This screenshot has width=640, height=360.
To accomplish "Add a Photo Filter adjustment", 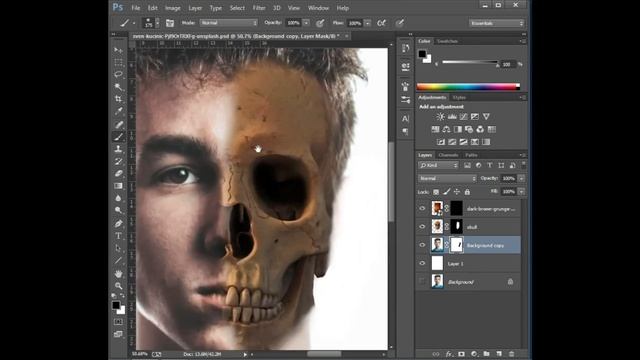I will [469, 129].
